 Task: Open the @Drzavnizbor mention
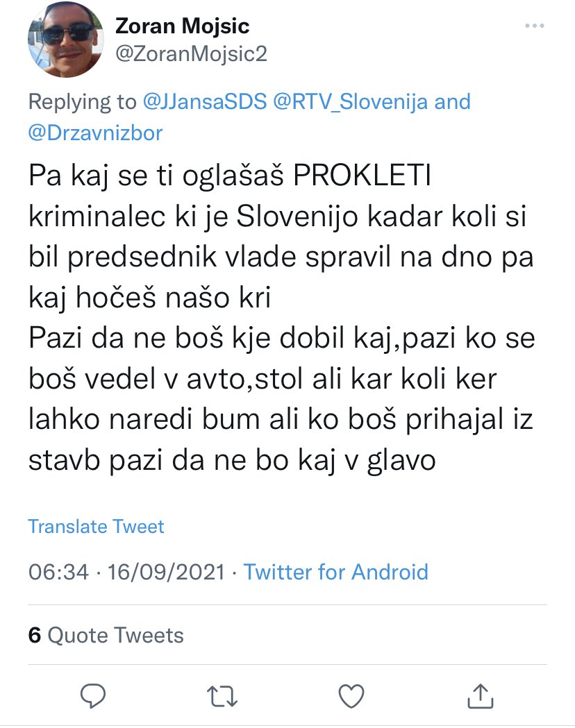(x=95, y=133)
